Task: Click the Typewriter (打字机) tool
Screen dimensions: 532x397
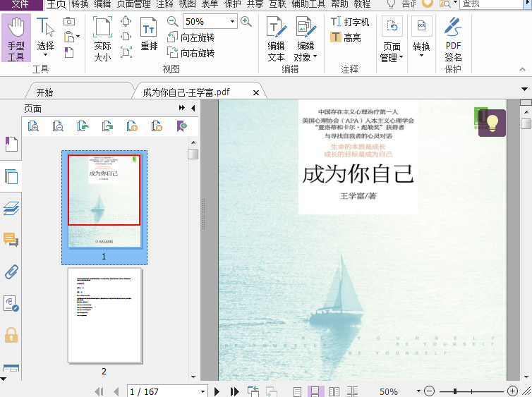Action: pyautogui.click(x=350, y=22)
